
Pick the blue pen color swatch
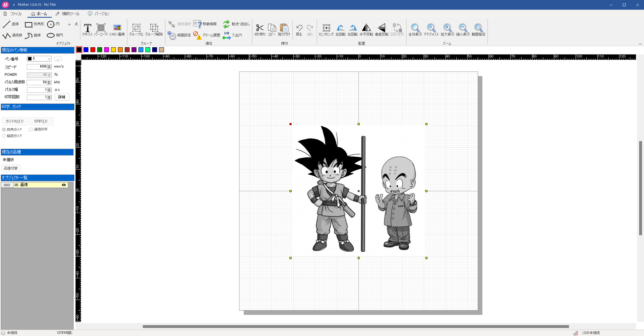click(86, 50)
